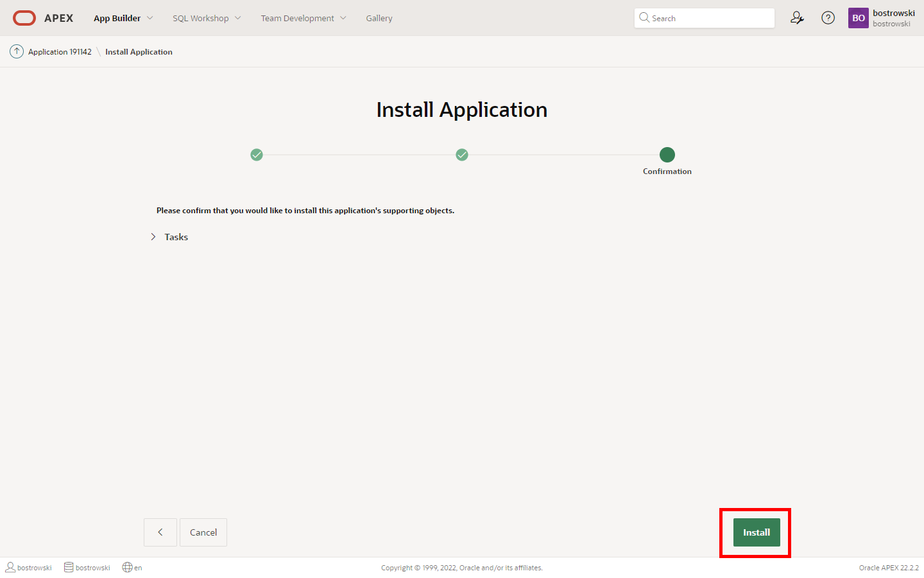Click the bostrowski workspace name in footer
This screenshot has height=578, width=924.
[92, 568]
